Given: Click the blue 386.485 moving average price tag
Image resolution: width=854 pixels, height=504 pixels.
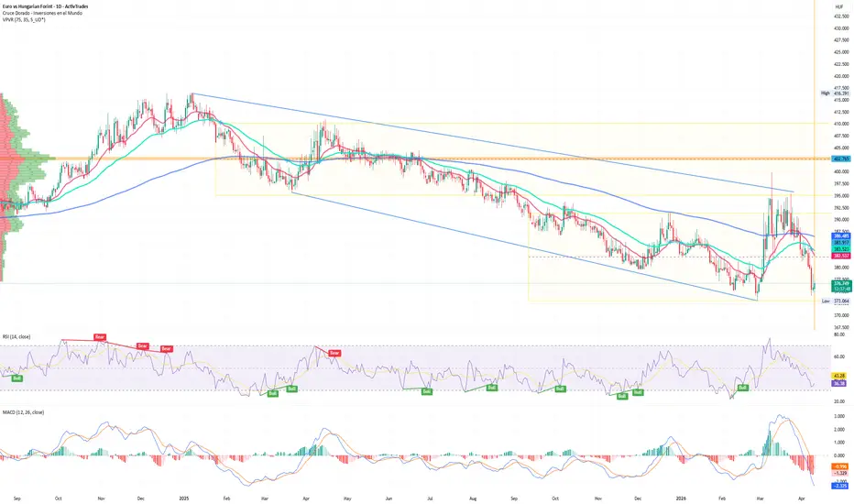Looking at the screenshot, I should click(841, 236).
